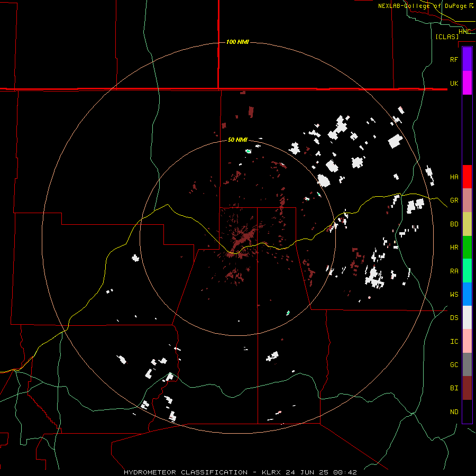This screenshot has height=476, width=476.
Task: Click the GR legend label
Action: [x=454, y=200]
